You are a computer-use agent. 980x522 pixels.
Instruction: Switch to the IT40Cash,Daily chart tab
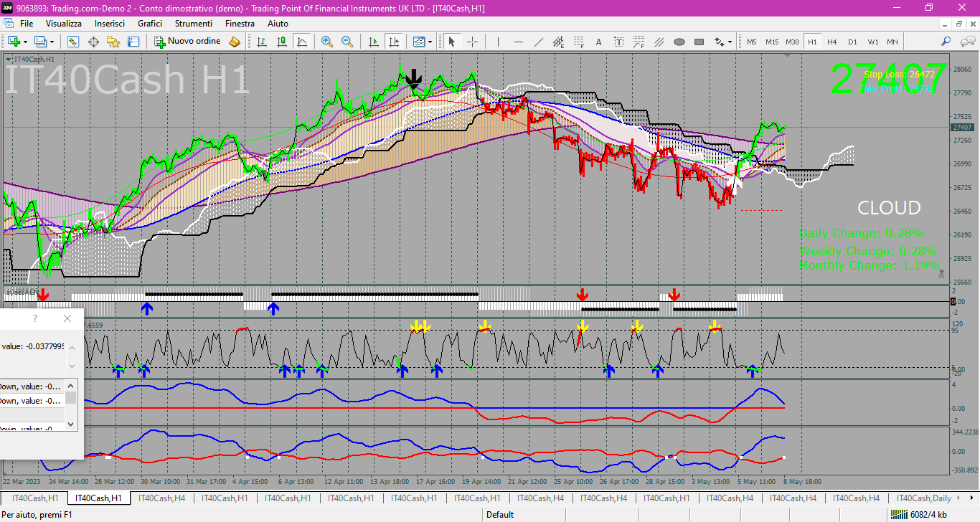coord(924,498)
